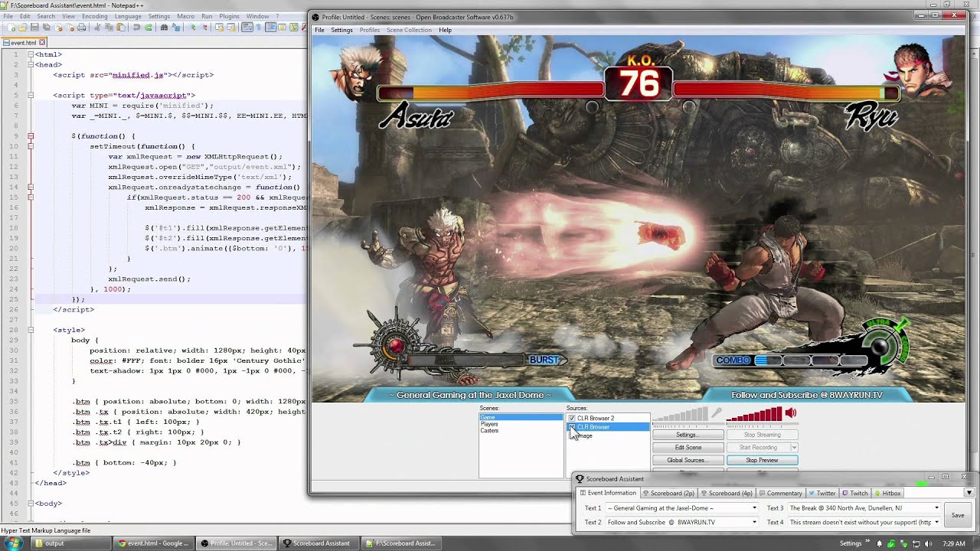Open the Text 4 dropdown arrow
Viewport: 980px width, 551px height.
936,523
